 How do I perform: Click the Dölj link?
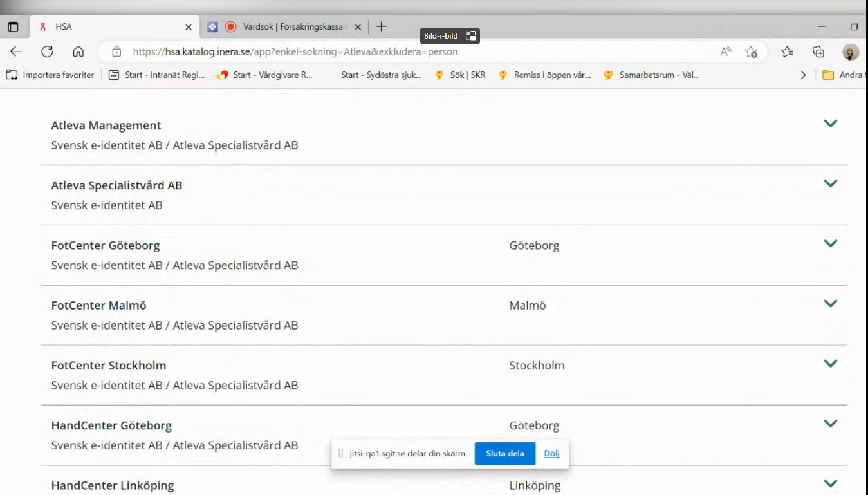(551, 453)
